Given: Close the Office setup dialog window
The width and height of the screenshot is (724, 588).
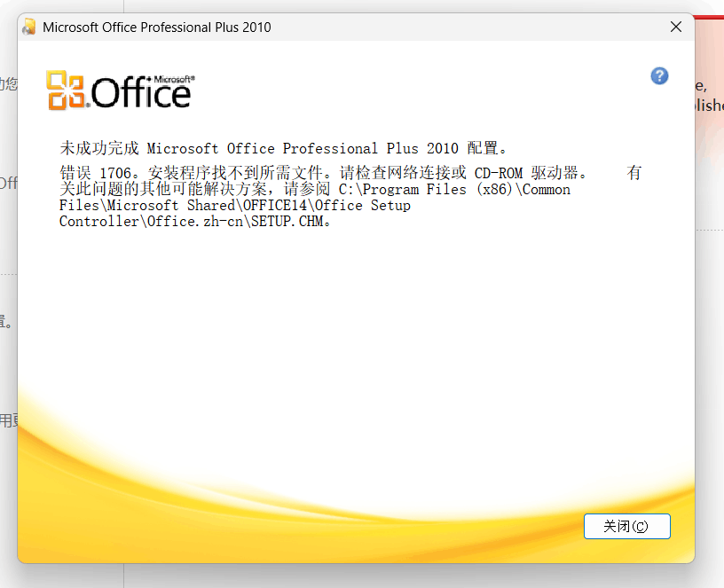Looking at the screenshot, I should pyautogui.click(x=676, y=27).
